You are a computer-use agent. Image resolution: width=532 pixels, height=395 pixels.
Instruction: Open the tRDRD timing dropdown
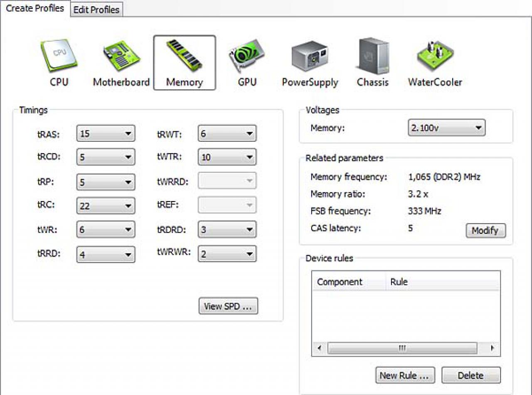point(227,229)
